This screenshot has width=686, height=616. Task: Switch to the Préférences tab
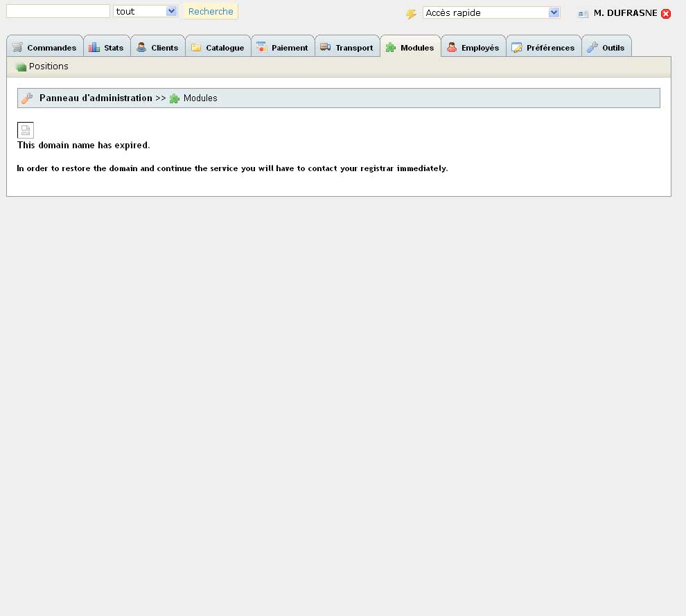point(543,46)
